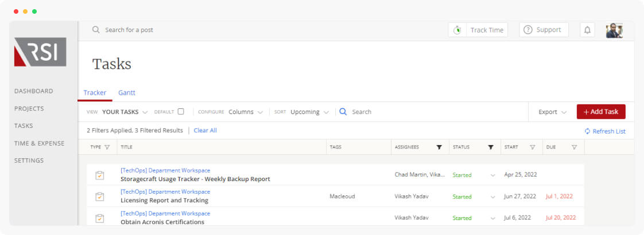
Task: Click the Clear All filters link
Action: coord(205,131)
